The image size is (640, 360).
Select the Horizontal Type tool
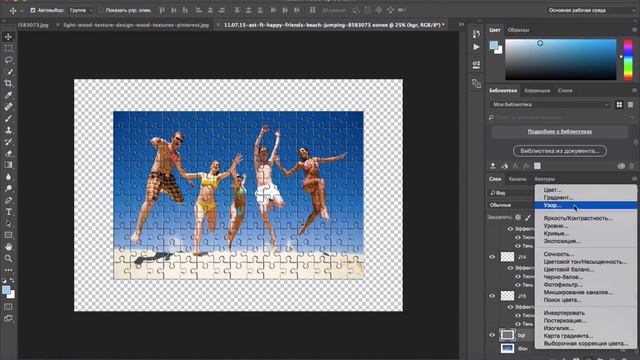(x=8, y=212)
